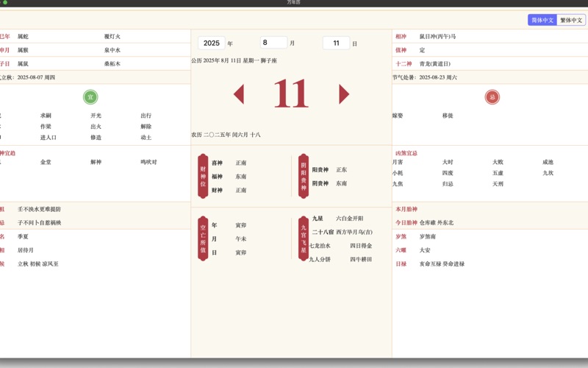Screen dimensions: 588x368
Task: Click the 本月胎神 label
Action: pyautogui.click(x=406, y=209)
